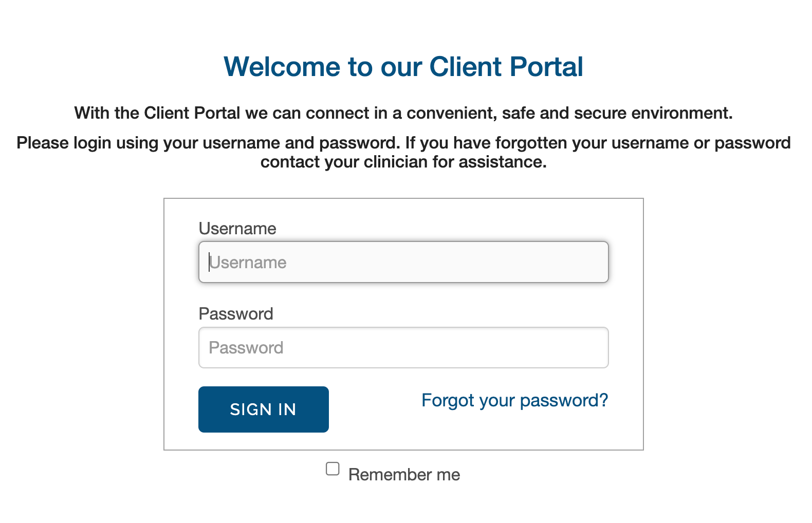Click inside the Password input field
This screenshot has height=523, width=812.
[x=403, y=347]
